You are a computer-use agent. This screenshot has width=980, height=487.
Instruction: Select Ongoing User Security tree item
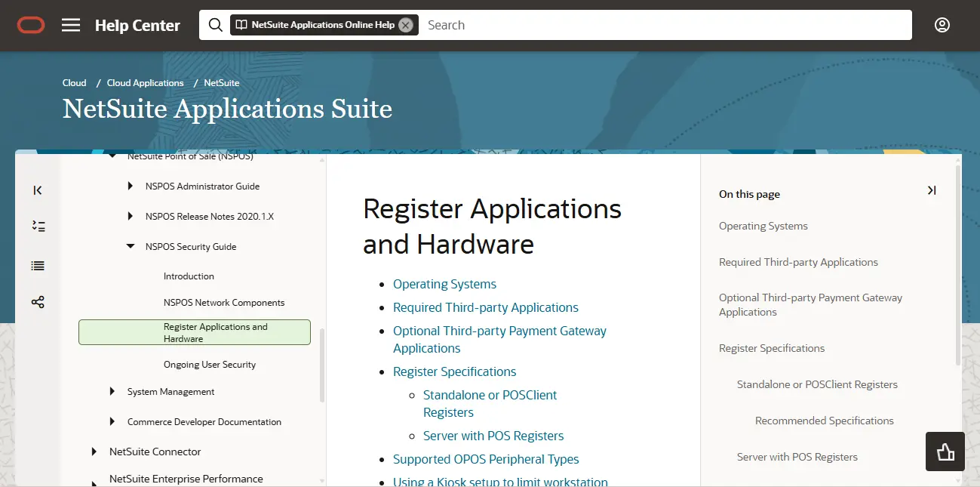click(210, 365)
